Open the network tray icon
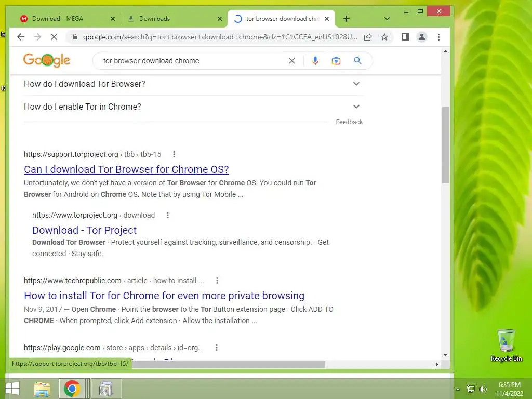Screen dimensions: 532x399 471,389
